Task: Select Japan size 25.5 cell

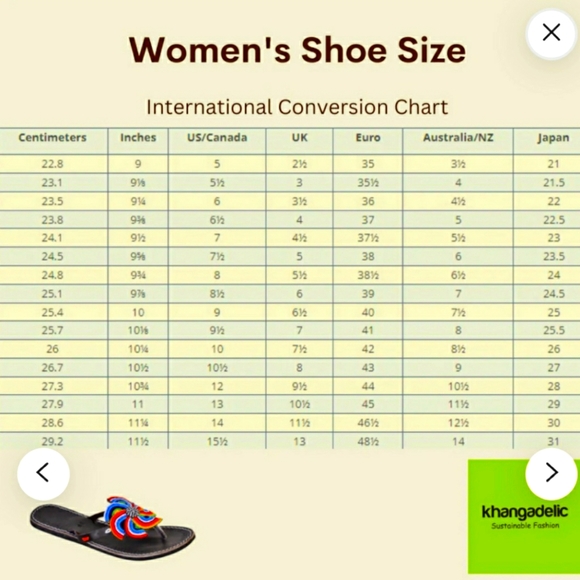Action: coord(553,330)
